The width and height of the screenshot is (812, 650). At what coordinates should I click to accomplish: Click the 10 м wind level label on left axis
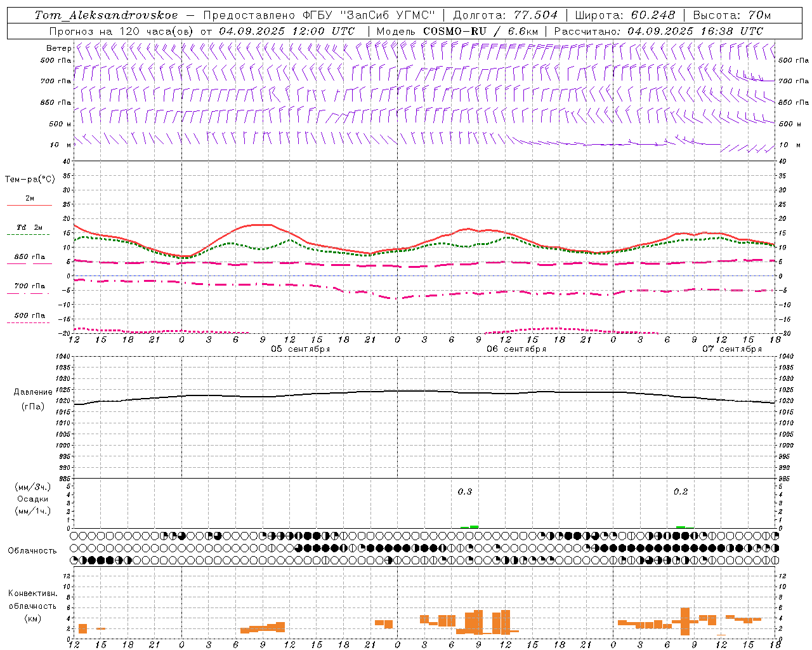point(61,145)
